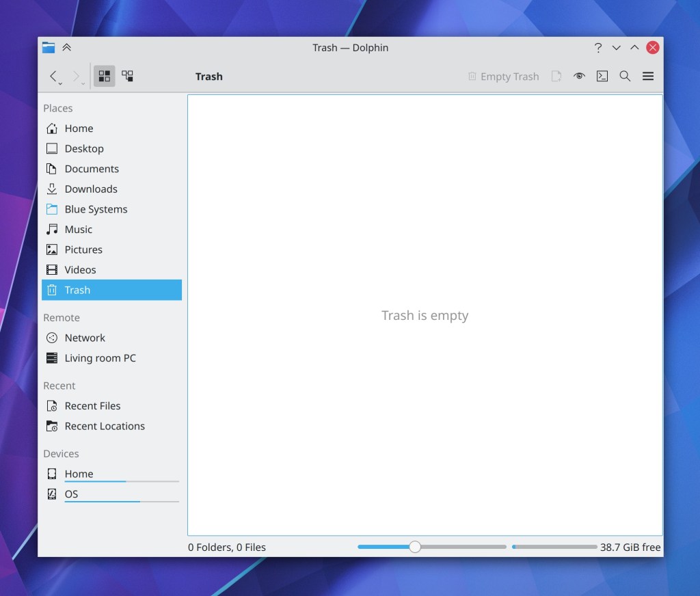Click the back navigation arrow

pyautogui.click(x=53, y=77)
